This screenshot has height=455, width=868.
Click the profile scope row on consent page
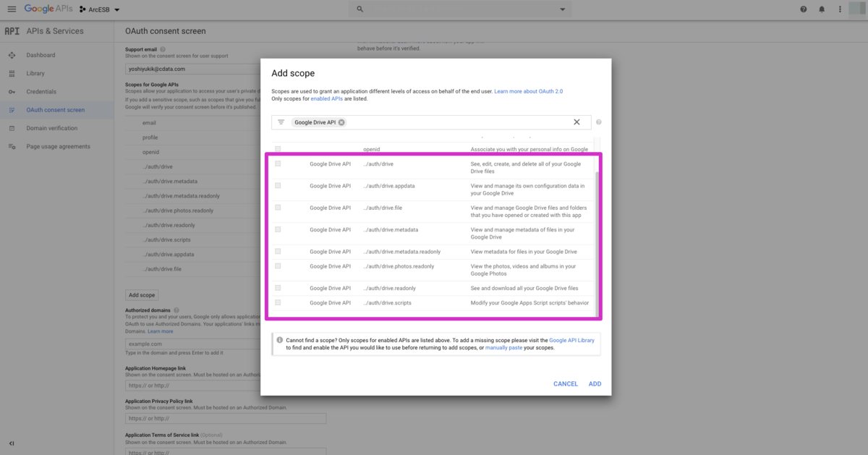point(192,137)
